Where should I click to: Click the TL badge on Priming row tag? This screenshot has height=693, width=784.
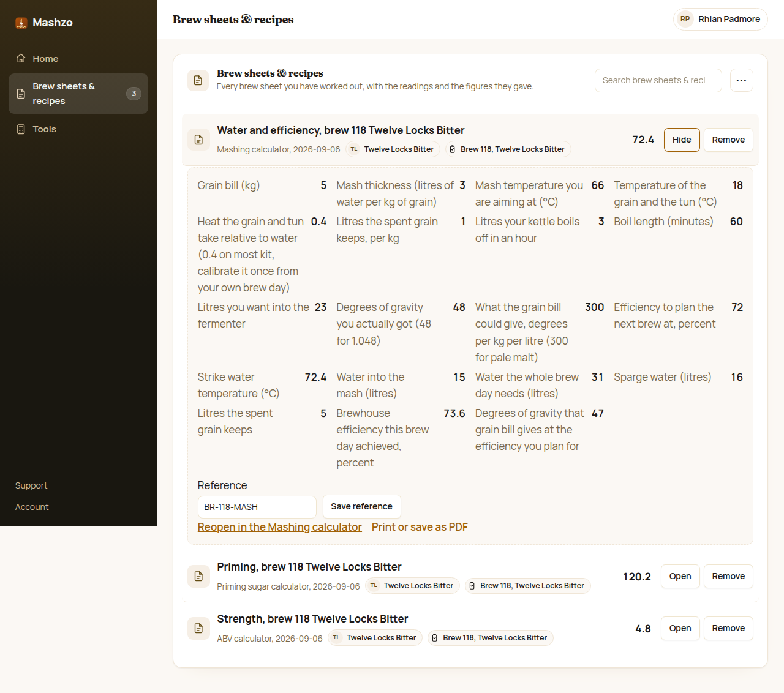374,586
